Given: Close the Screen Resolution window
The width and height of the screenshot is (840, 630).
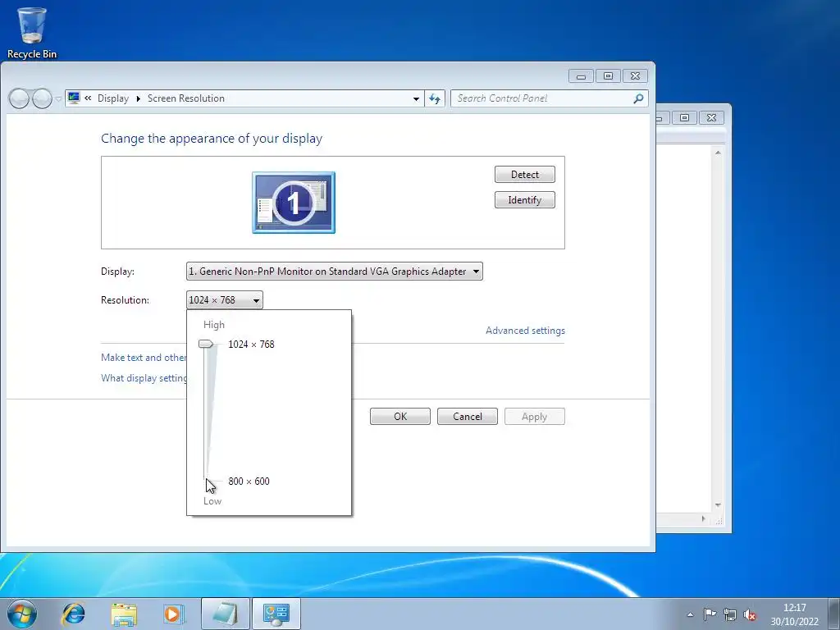Looking at the screenshot, I should [x=636, y=76].
